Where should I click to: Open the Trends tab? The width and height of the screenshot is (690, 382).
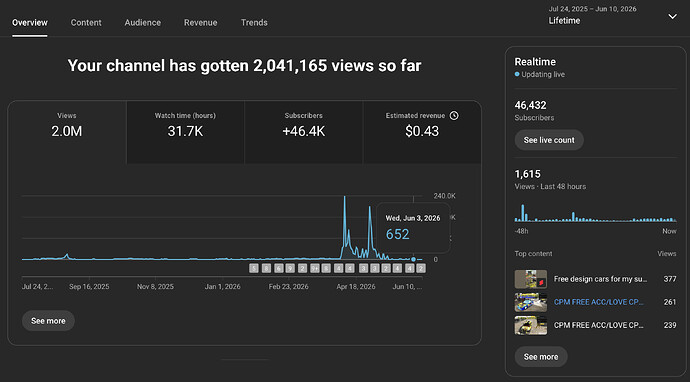[254, 22]
